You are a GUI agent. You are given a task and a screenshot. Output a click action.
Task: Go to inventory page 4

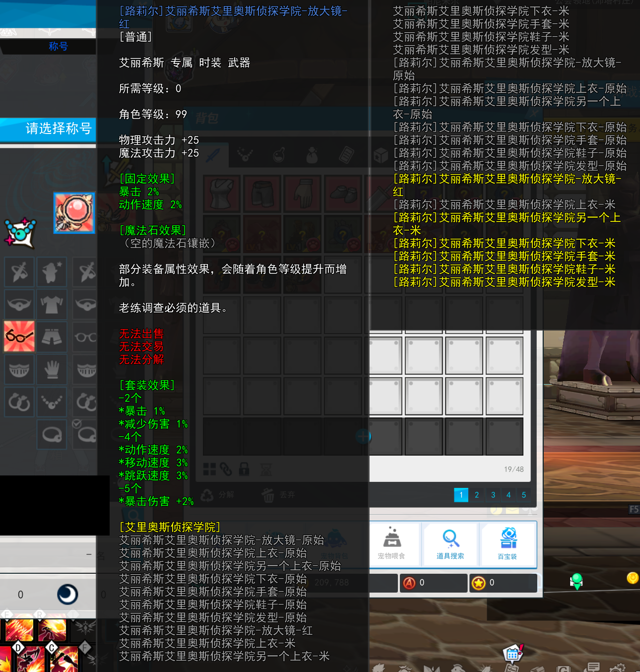509,495
